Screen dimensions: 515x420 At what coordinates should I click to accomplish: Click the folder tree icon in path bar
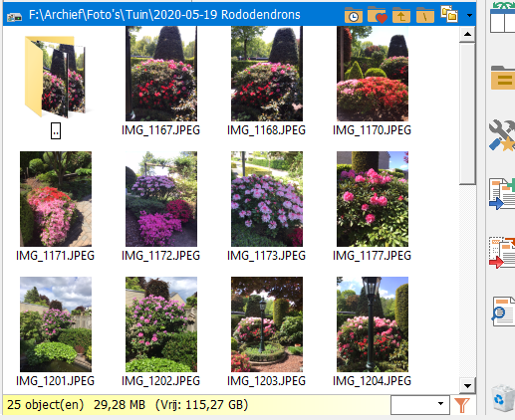(x=449, y=14)
